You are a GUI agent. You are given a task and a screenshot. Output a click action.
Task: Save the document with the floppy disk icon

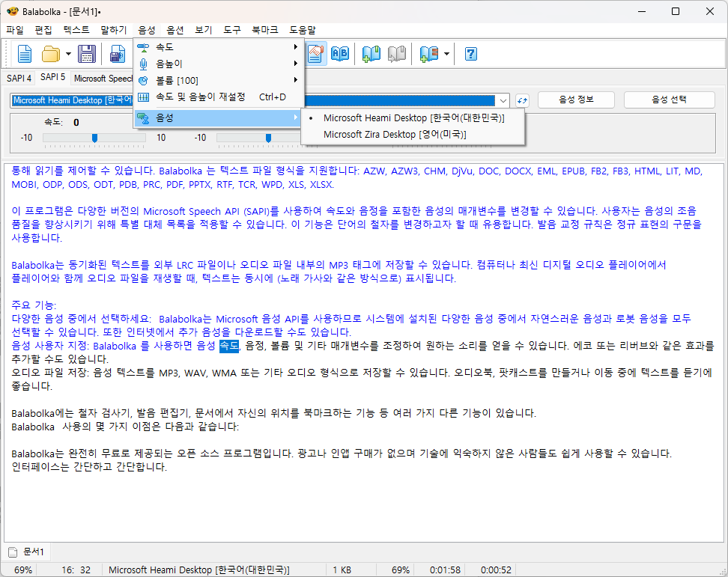[86, 54]
